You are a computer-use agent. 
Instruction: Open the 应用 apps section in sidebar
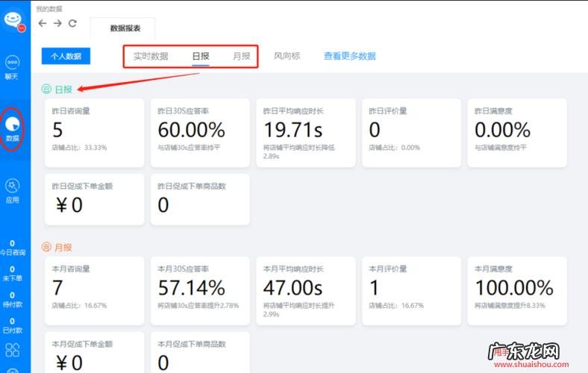(x=13, y=191)
